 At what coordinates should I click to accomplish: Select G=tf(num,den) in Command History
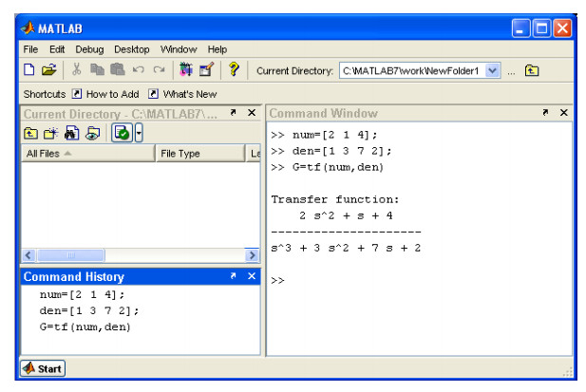pyautogui.click(x=85, y=327)
